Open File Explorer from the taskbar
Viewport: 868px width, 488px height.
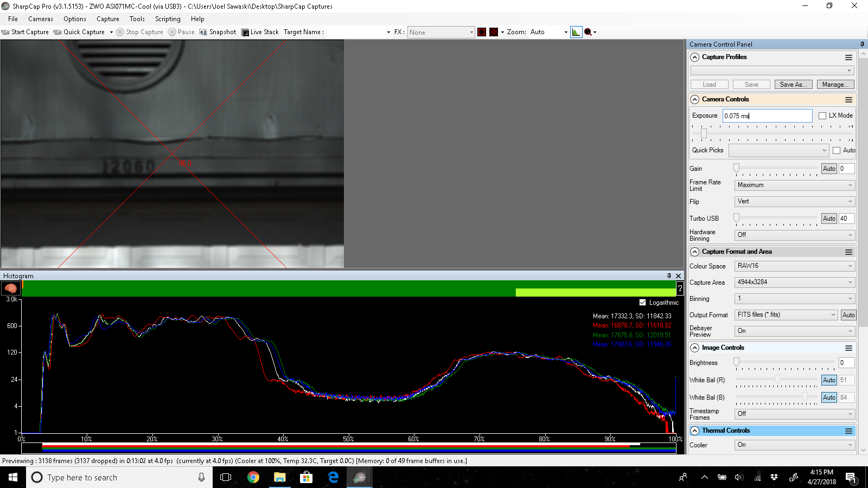point(279,477)
